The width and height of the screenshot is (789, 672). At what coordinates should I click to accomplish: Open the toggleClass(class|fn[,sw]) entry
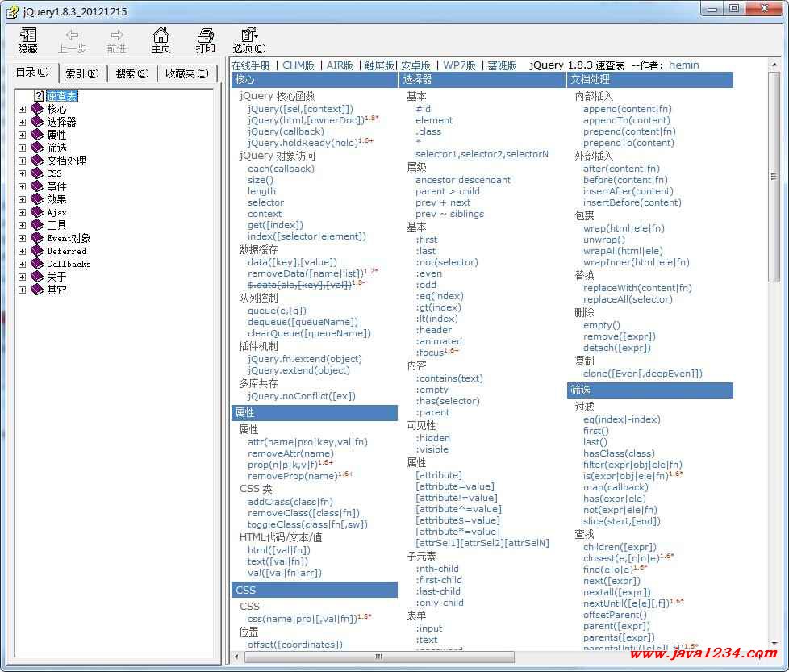(307, 524)
